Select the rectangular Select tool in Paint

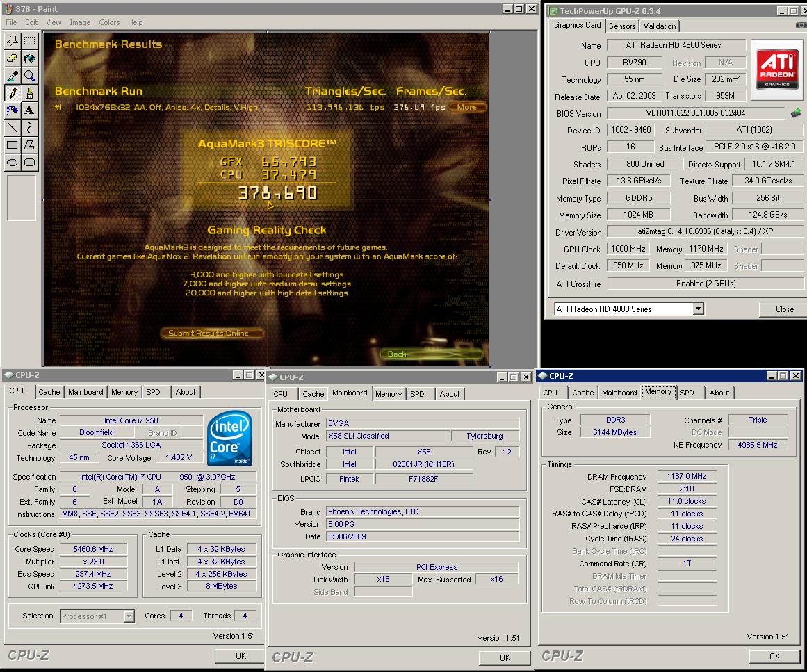coord(30,40)
